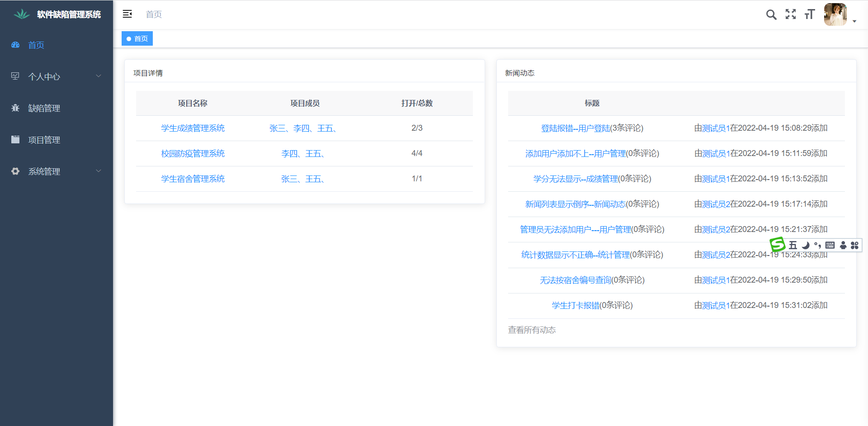Screen dimensions: 868x426
Task: Open the 系统管理 sidebar menu
Action: (57, 171)
